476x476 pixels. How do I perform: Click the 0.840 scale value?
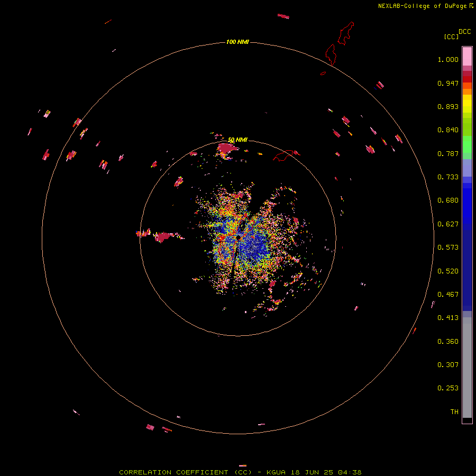click(448, 130)
